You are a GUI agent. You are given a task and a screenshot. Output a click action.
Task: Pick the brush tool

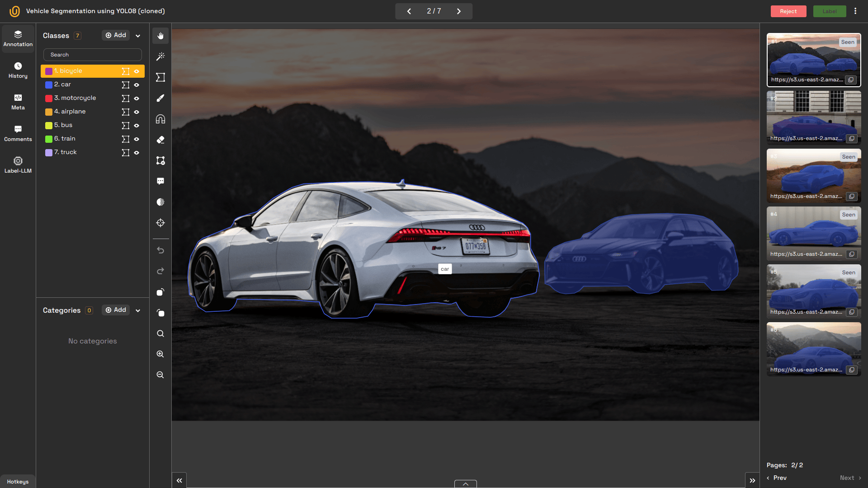160,98
